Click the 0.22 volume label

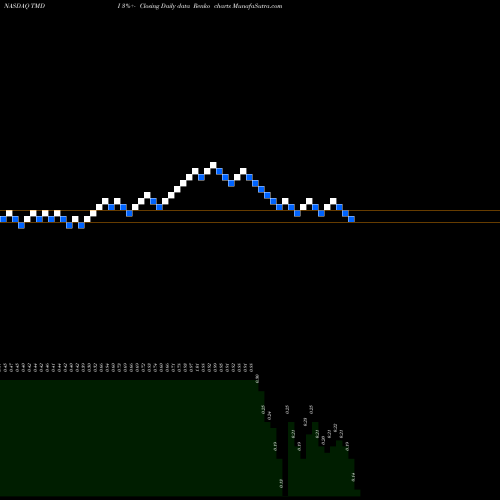(x=335, y=428)
